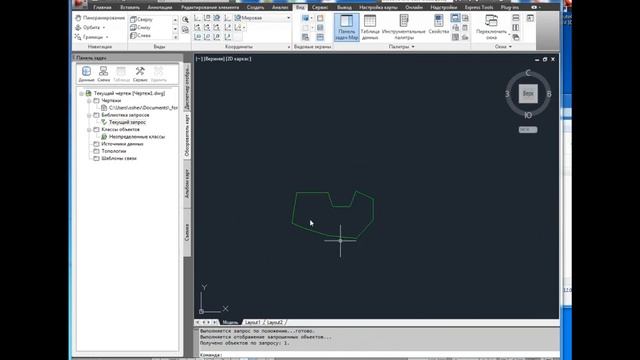This screenshot has width=640, height=360.
Task: Open the Главная ribbon tab
Action: [x=102, y=7]
